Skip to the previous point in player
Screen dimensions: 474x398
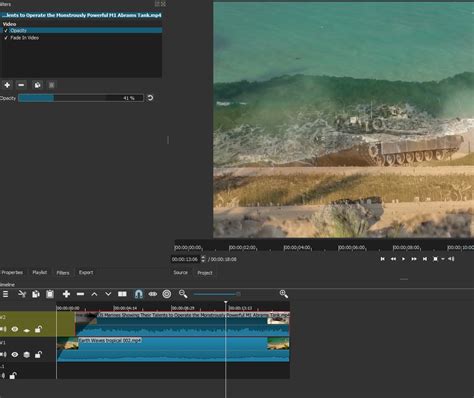(383, 259)
